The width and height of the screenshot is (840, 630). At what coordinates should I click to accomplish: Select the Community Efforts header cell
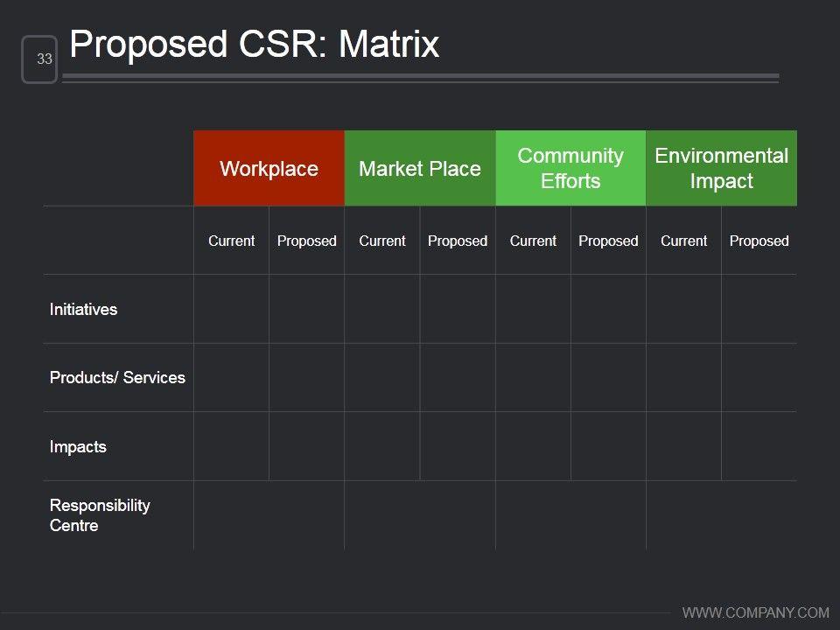point(570,169)
